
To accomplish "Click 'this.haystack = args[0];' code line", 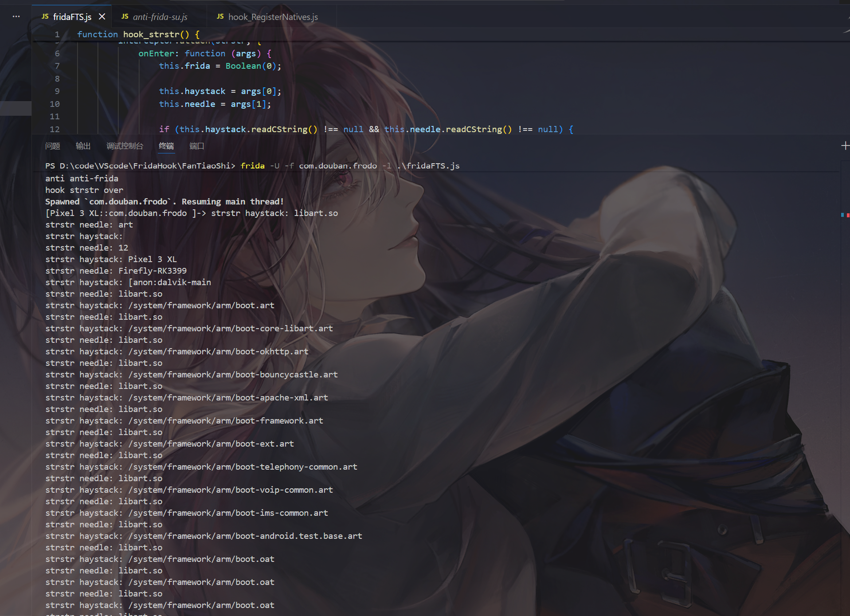I will (220, 91).
